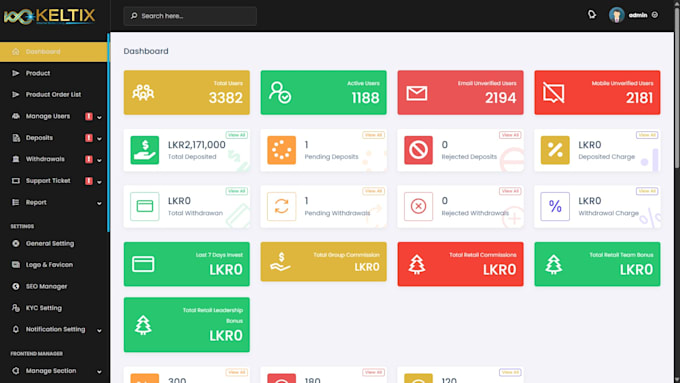
Task: Click View All on Withdrawal Charge
Action: (x=647, y=191)
